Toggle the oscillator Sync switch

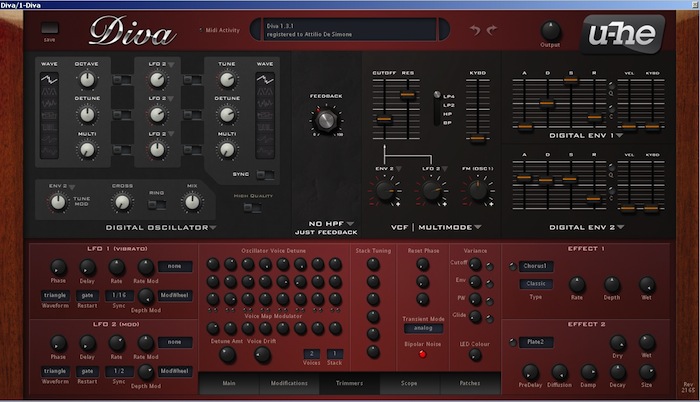[x=265, y=175]
